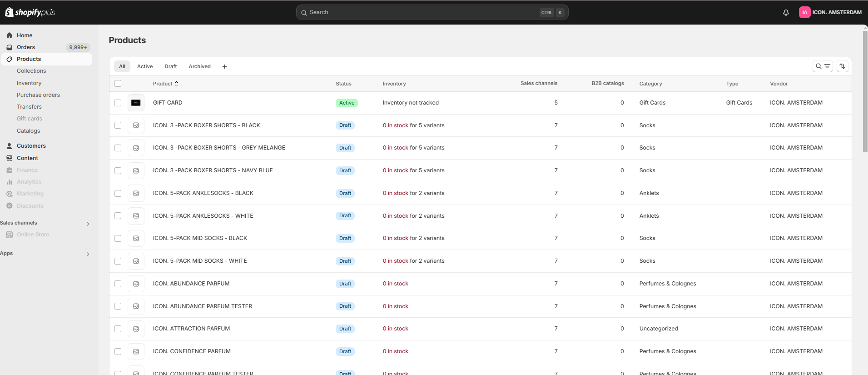
Task: Click the Customers person icon
Action: 9,146
